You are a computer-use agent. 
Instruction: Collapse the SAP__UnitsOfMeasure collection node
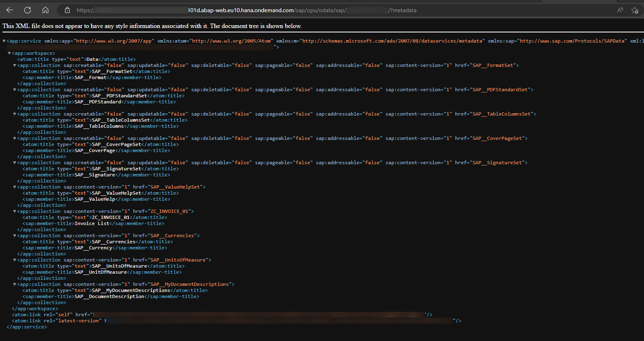click(15, 260)
